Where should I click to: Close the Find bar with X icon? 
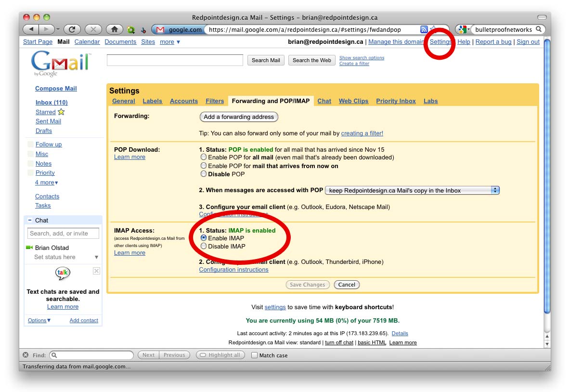pos(26,355)
